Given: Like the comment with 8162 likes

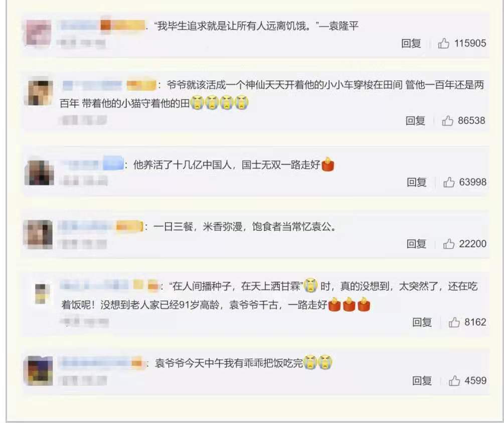Looking at the screenshot, I should (x=454, y=322).
